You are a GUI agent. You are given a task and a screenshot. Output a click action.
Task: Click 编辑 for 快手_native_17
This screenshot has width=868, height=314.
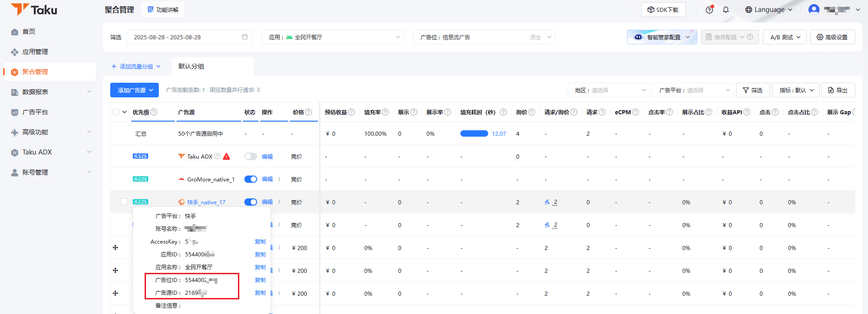pyautogui.click(x=267, y=202)
